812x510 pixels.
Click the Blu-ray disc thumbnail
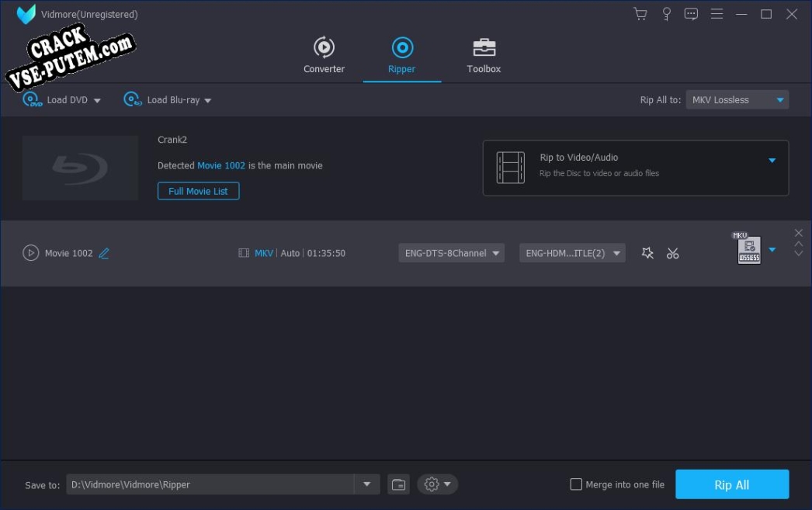pyautogui.click(x=80, y=168)
